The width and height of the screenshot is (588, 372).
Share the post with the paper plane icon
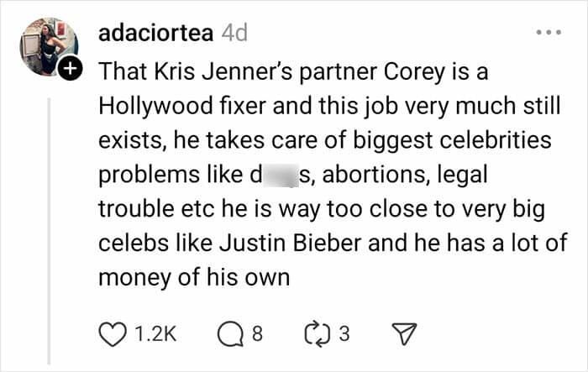click(x=404, y=333)
